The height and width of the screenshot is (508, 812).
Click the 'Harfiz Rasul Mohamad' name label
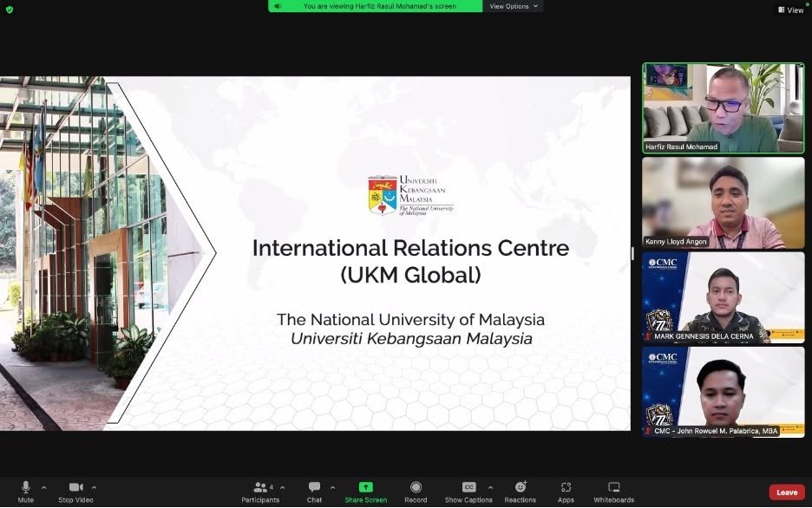(x=682, y=147)
